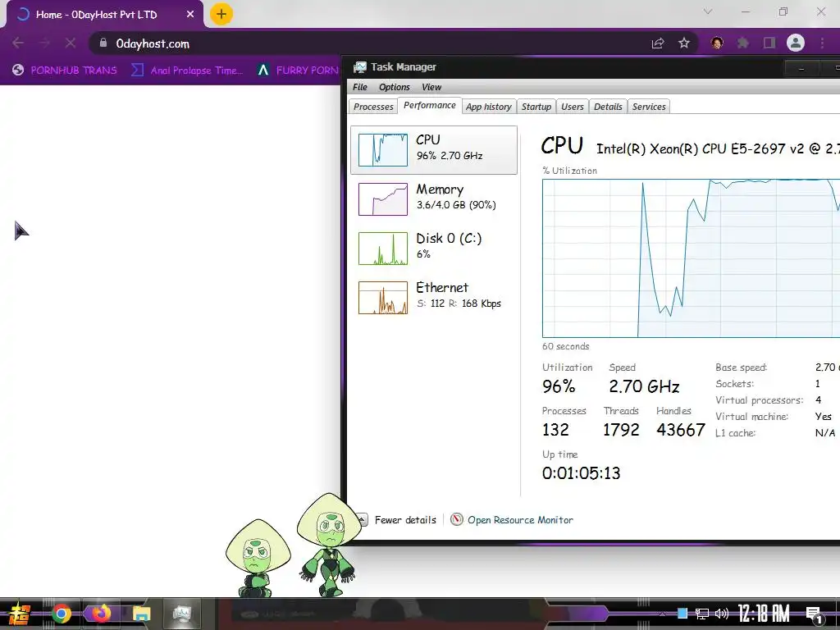Click the 0:01:05:13 up time value
This screenshot has width=840, height=630.
point(582,473)
